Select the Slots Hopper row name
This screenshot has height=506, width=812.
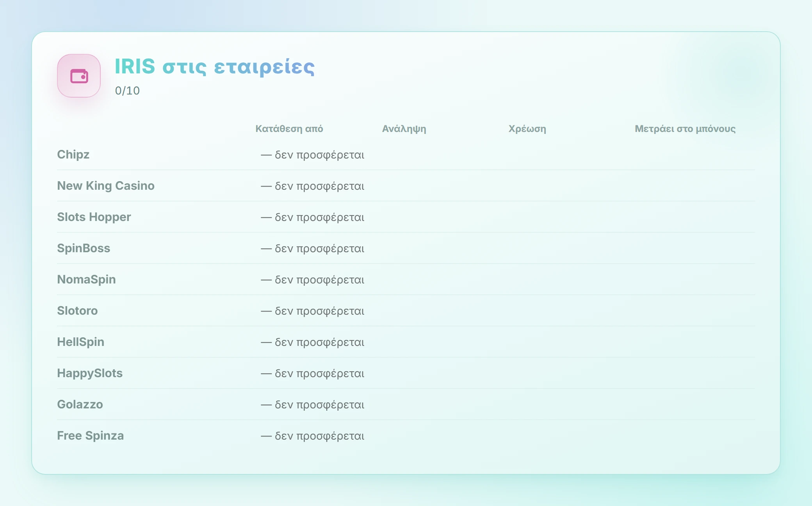tap(94, 217)
